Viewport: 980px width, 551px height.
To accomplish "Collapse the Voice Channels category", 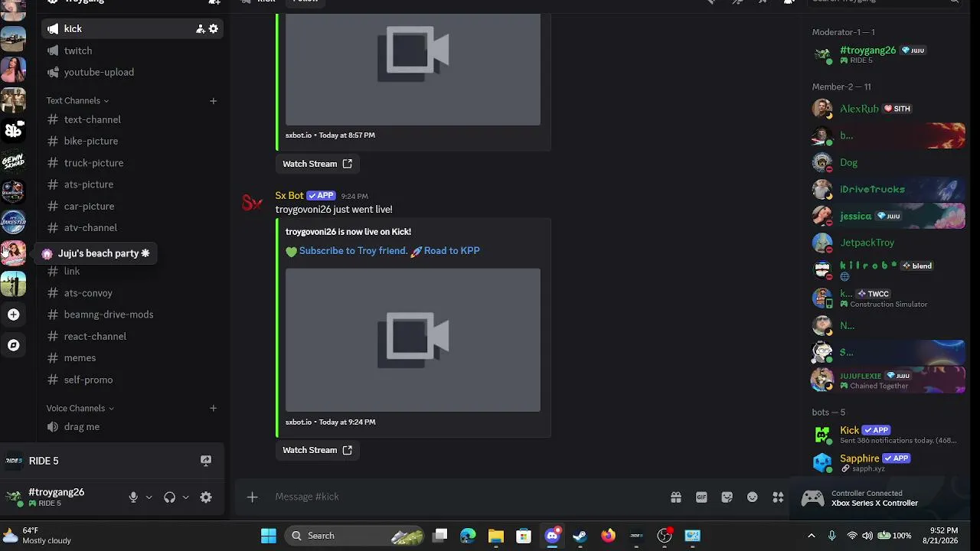I will pos(80,409).
